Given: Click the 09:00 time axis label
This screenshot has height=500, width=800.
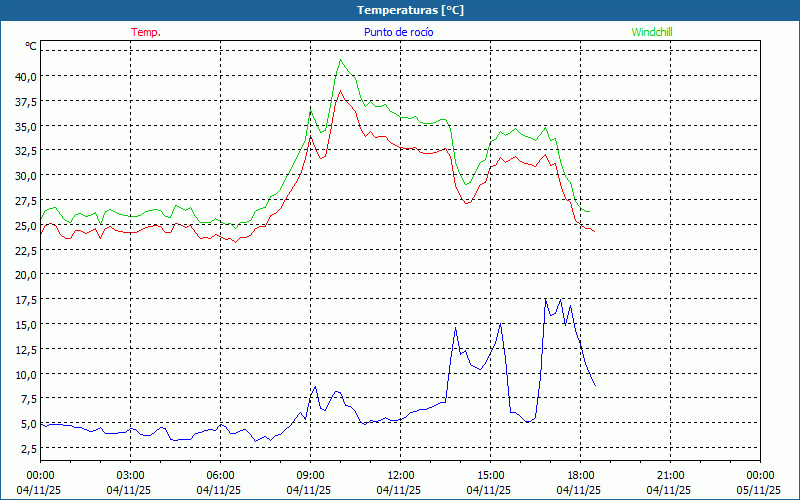Looking at the screenshot, I should click(x=310, y=475).
